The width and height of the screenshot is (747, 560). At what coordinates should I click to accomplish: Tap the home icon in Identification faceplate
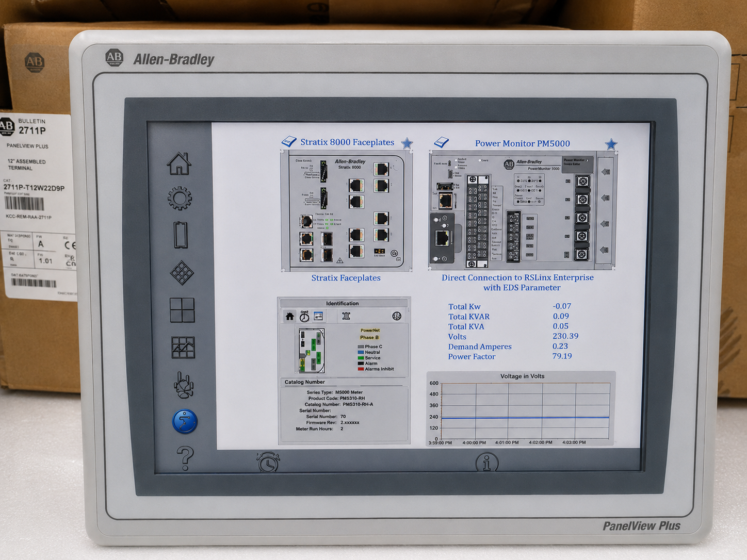click(290, 316)
